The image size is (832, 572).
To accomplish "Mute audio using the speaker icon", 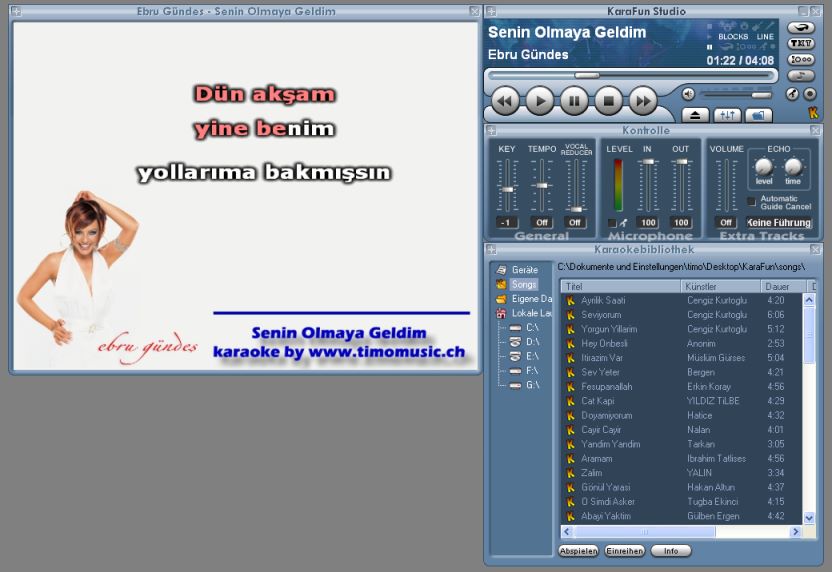I will [x=688, y=94].
